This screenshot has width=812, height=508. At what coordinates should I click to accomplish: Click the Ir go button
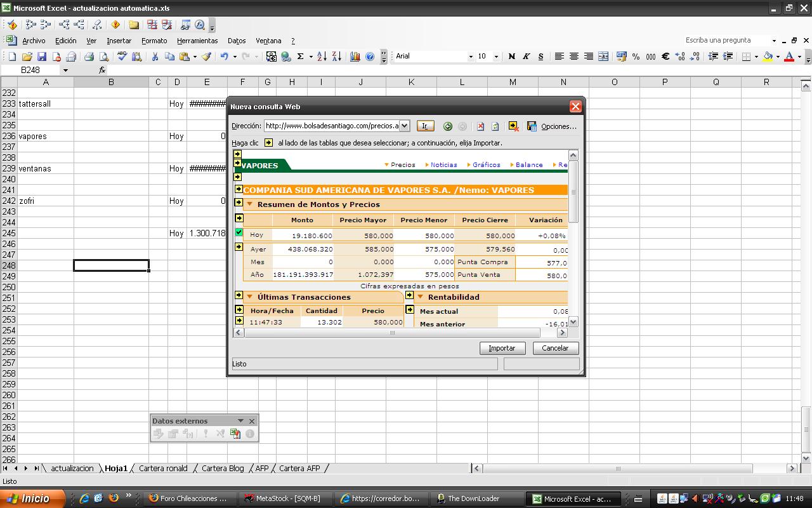(x=425, y=126)
